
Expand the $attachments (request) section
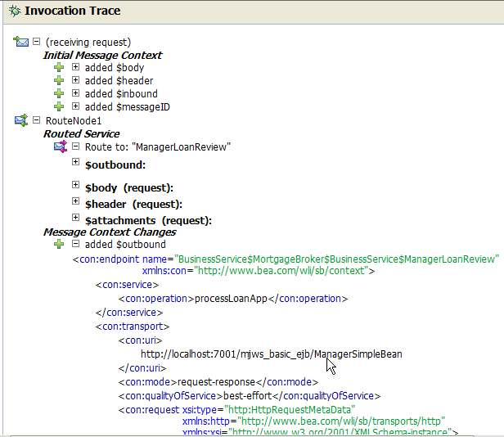coord(75,218)
